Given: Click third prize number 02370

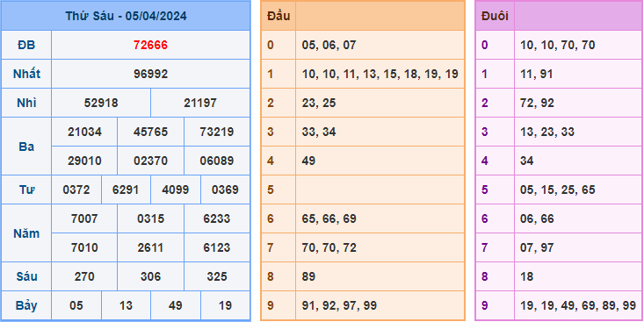Looking at the screenshot, I should [150, 161].
